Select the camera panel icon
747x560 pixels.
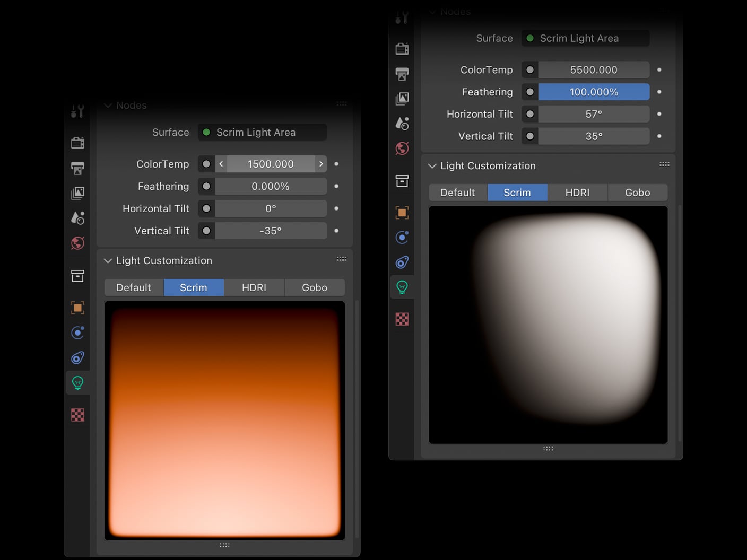pyautogui.click(x=78, y=142)
